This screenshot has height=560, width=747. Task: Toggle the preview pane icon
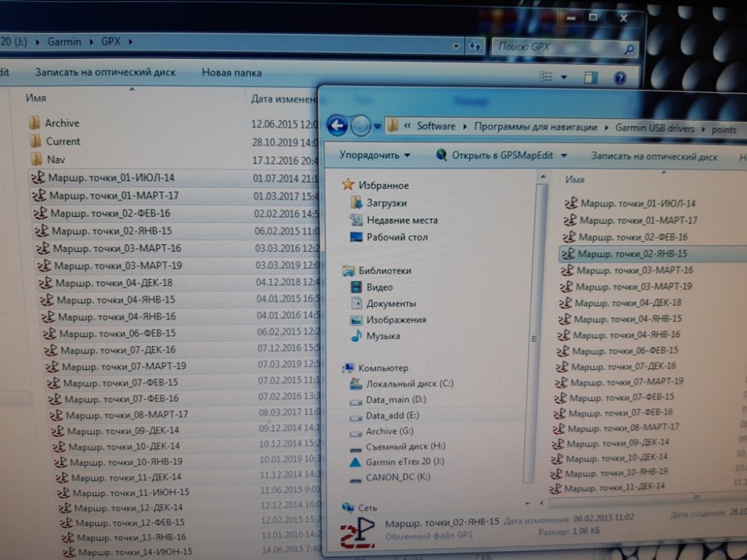(x=591, y=77)
